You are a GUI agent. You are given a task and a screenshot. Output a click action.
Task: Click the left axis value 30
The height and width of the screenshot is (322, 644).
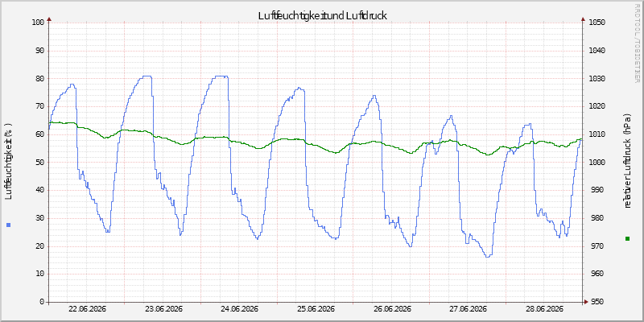point(39,218)
